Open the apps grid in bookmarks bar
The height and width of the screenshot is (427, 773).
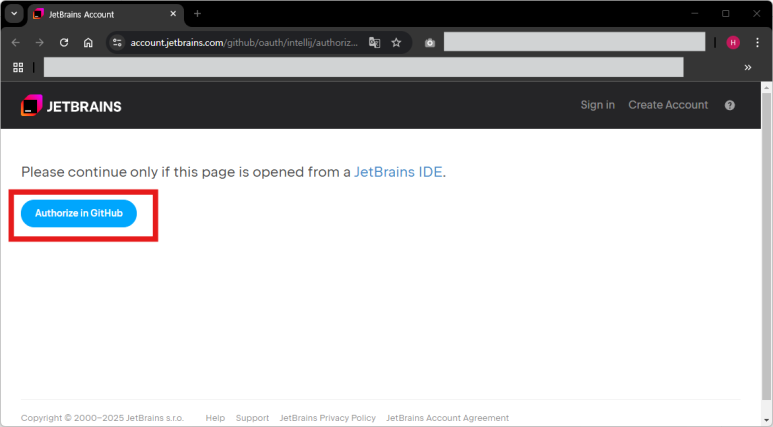point(18,68)
